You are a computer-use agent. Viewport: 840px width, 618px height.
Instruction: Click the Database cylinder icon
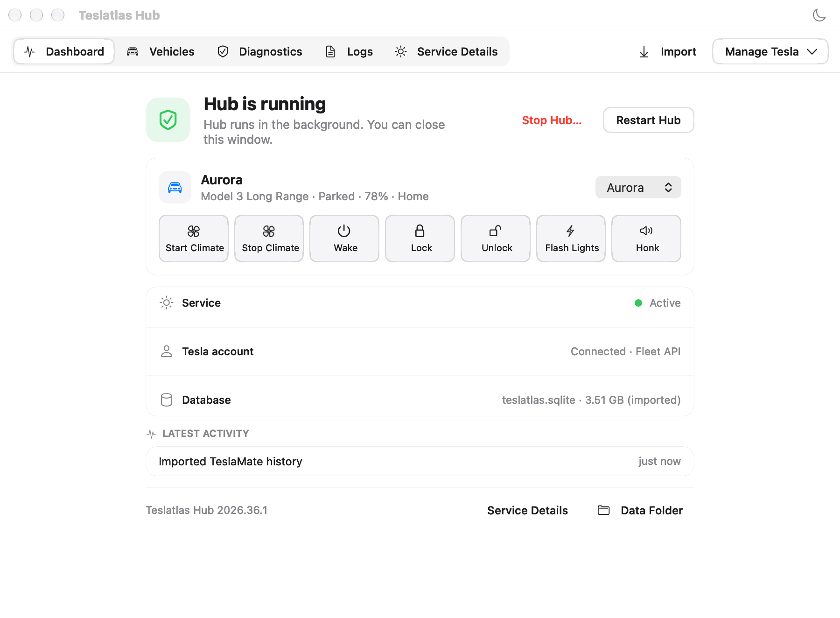coord(167,400)
